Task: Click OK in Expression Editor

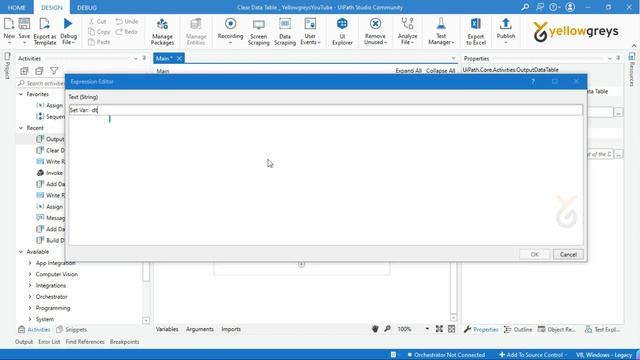Action: [534, 254]
